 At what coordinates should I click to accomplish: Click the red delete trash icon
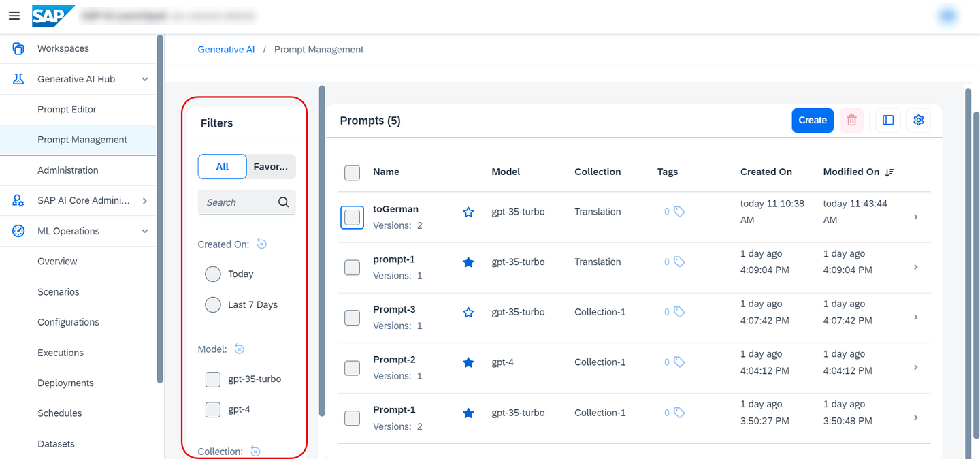(851, 121)
